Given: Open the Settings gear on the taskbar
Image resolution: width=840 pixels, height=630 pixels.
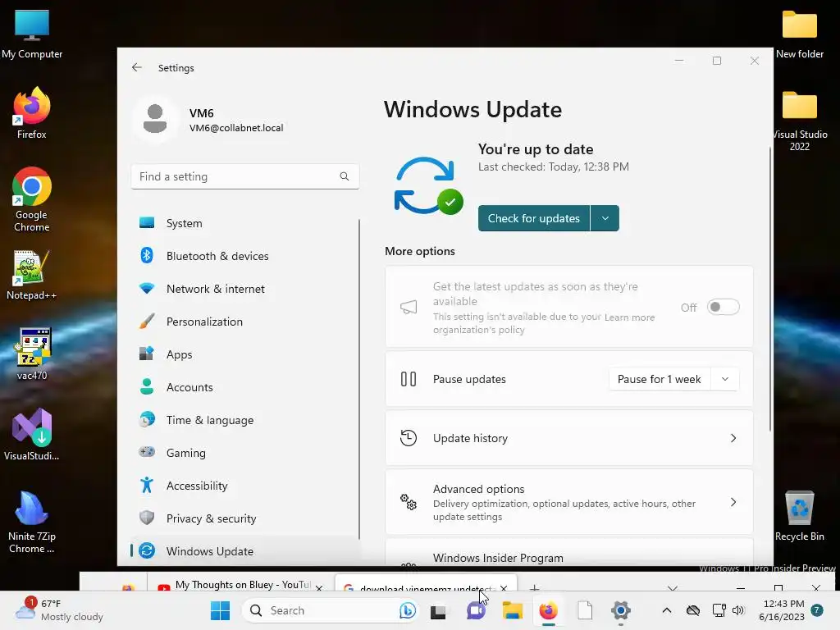Looking at the screenshot, I should tap(621, 610).
